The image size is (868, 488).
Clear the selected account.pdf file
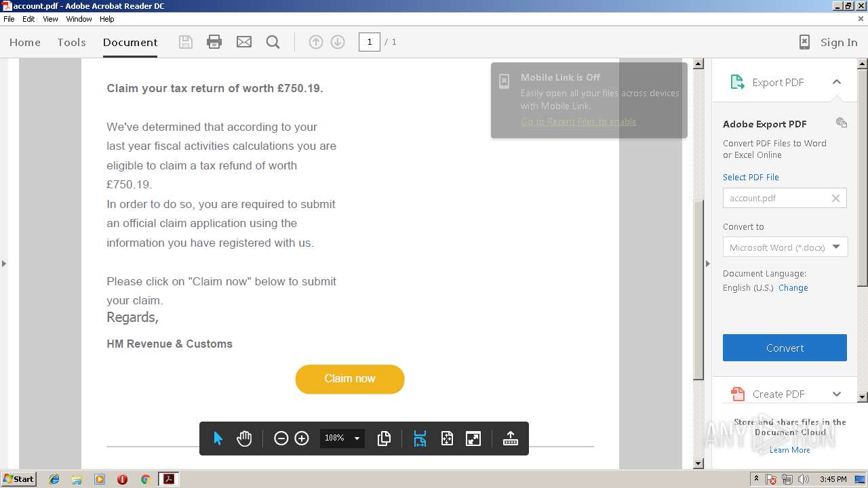tap(835, 199)
